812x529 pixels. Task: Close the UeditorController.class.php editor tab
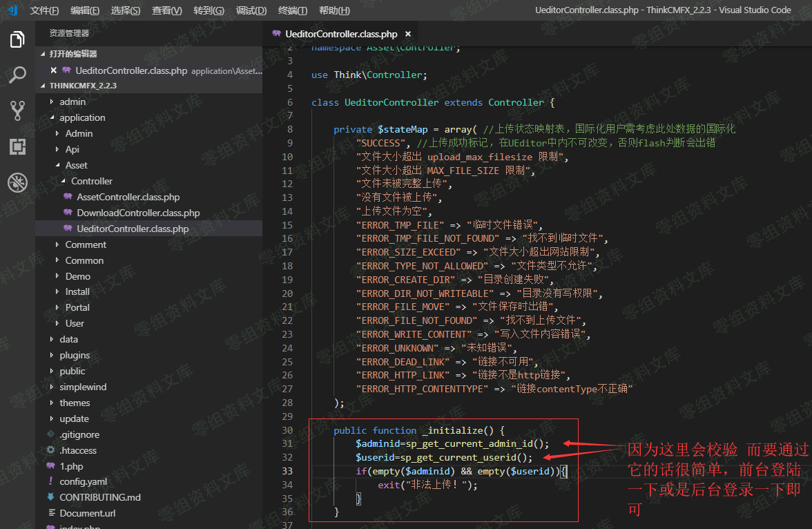(408, 34)
